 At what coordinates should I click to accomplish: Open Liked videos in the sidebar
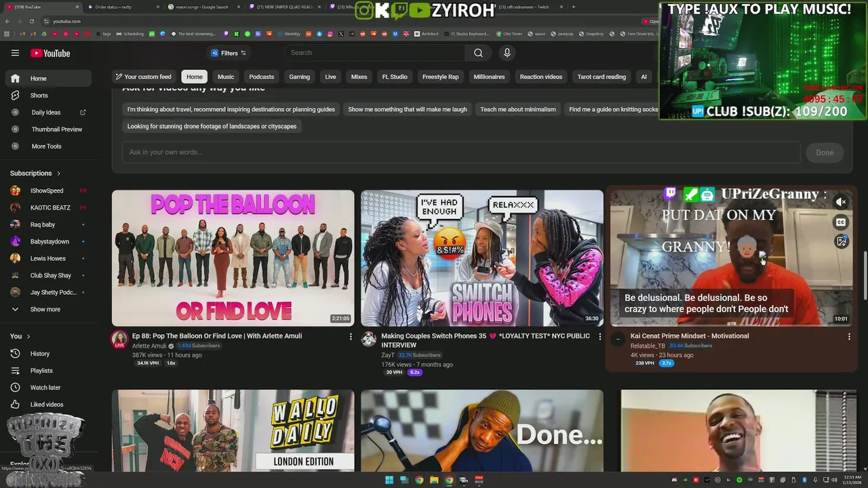pyautogui.click(x=47, y=405)
